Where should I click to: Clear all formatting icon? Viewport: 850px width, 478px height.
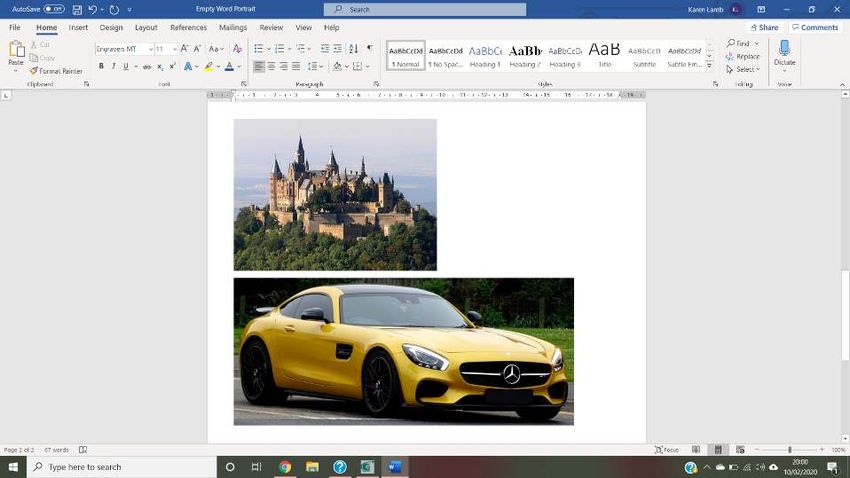pyautogui.click(x=237, y=49)
